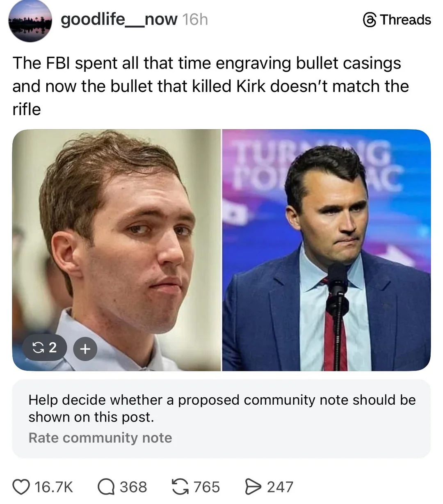Viewport: 443px width, 504px height.
Task: Open goodlife__now username link
Action: pos(119,19)
